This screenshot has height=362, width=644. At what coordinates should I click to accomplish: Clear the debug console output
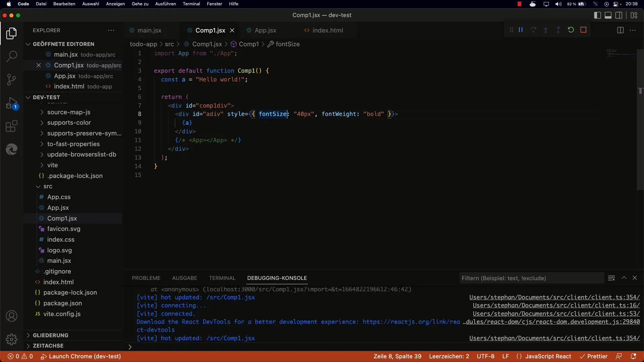(611, 278)
